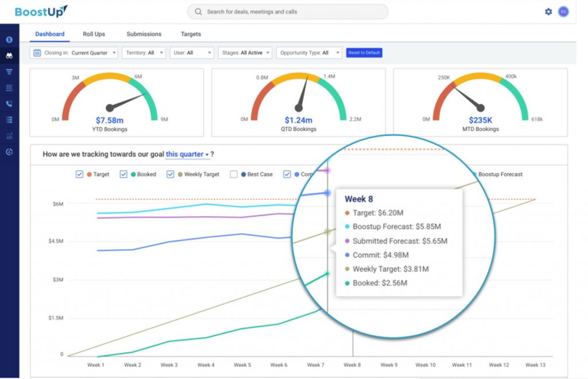
Task: Expand the 'this quarter' period selector
Action: coord(187,154)
